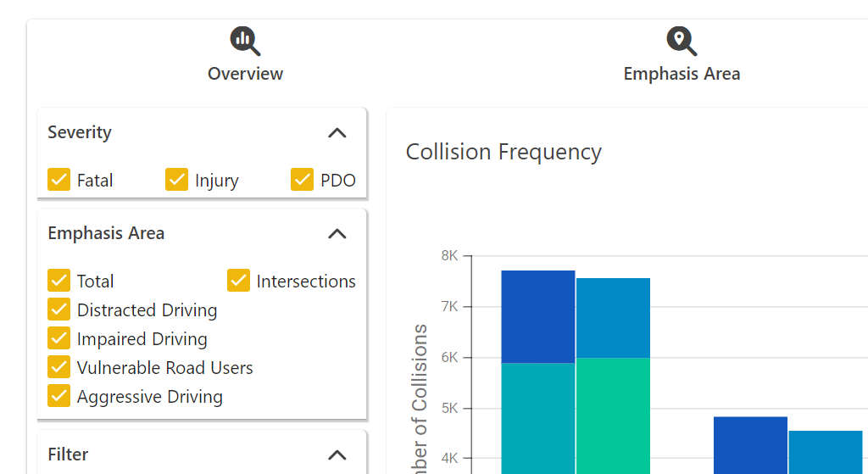
Task: Toggle the Intersections checkbox
Action: 239,281
